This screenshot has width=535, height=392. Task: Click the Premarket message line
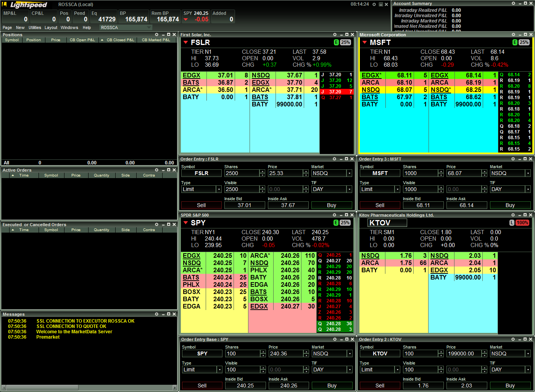point(48,337)
